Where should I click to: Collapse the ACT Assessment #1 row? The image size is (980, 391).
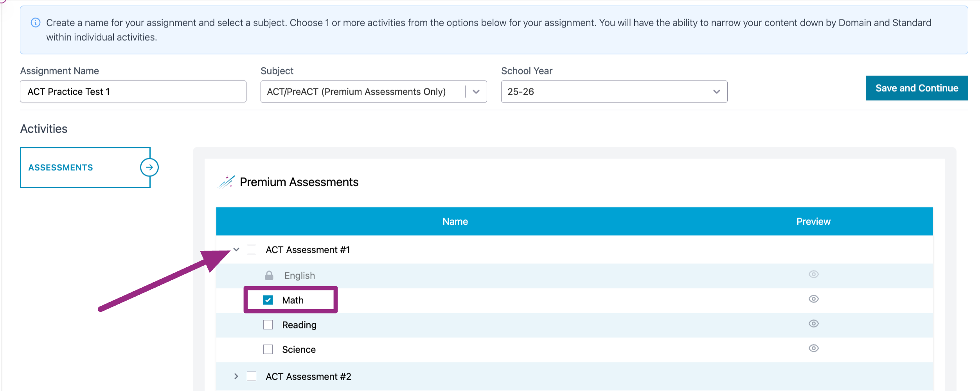[x=236, y=250]
